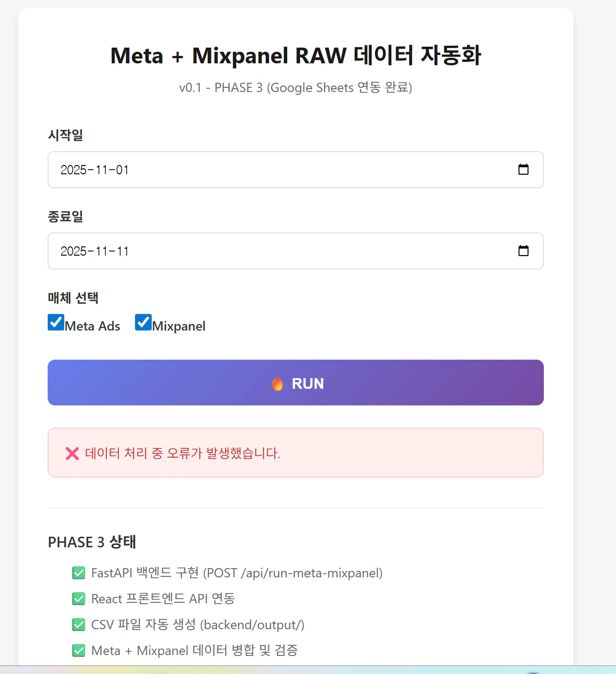Click green check icon beside CSV item
Viewport: 616px width, 674px height.
[79, 625]
